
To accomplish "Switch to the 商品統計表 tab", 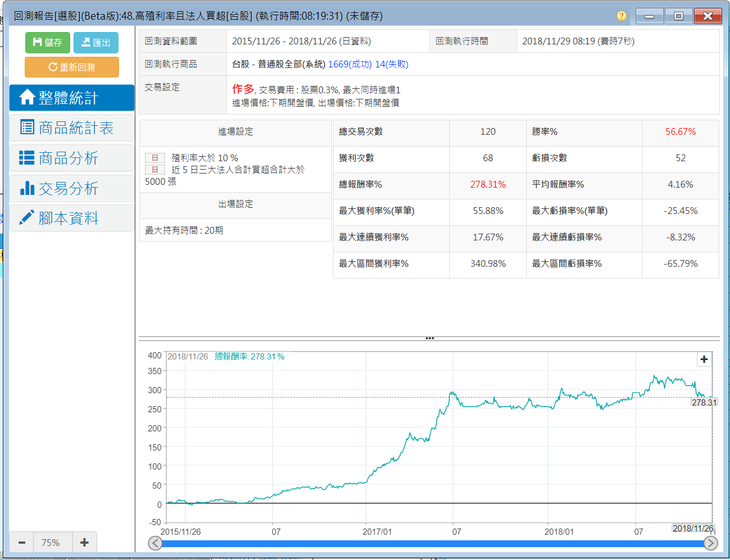I will click(x=72, y=128).
